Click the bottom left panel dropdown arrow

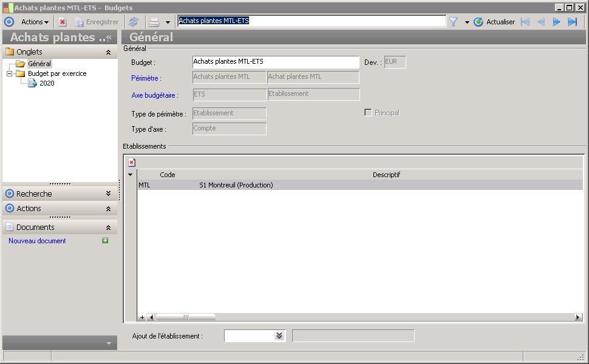tap(109, 343)
